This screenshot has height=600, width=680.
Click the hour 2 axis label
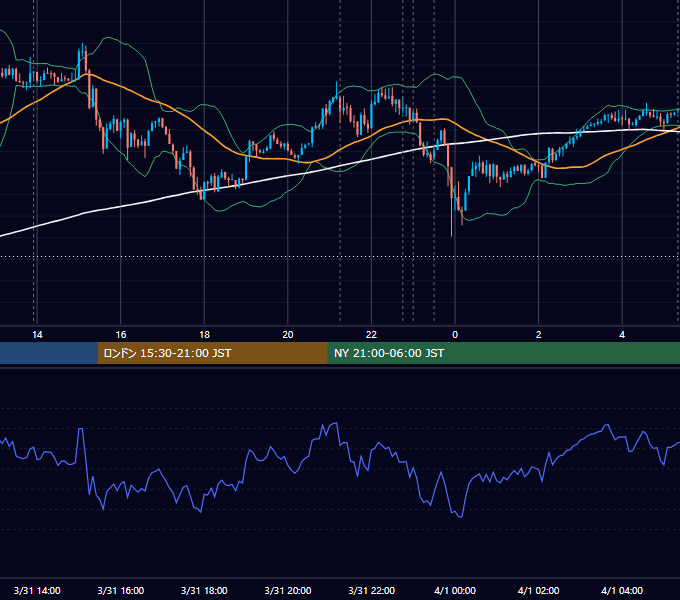539,335
